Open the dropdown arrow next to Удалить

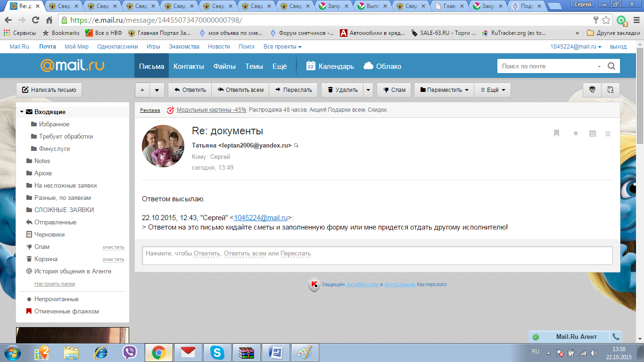pyautogui.click(x=368, y=90)
